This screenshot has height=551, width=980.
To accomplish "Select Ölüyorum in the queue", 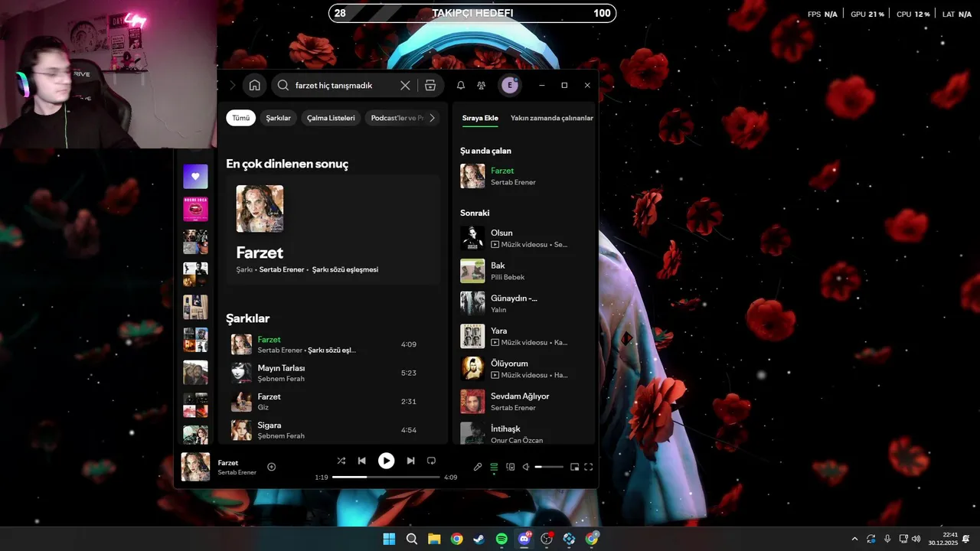I will click(x=524, y=369).
